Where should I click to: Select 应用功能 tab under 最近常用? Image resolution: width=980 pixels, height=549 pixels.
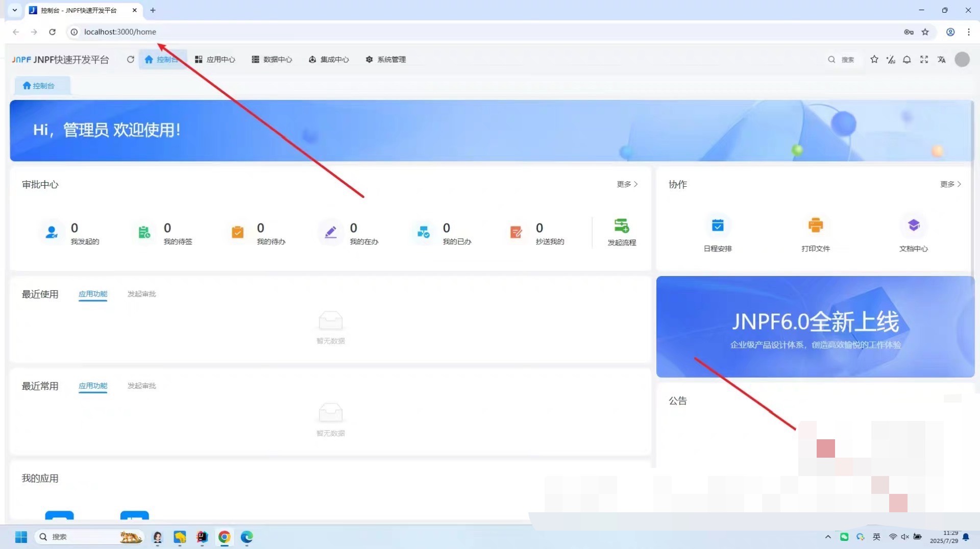pyautogui.click(x=93, y=386)
